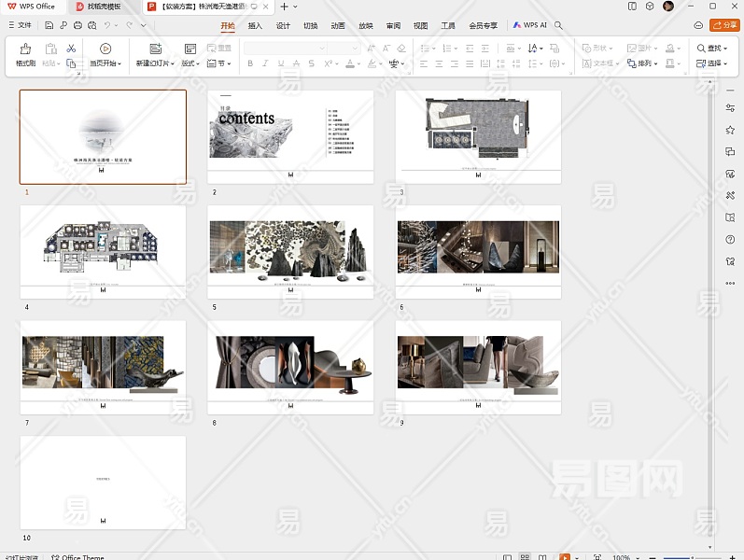Open the WPS AI assistant
Screen dimensions: 744x560
(528, 25)
